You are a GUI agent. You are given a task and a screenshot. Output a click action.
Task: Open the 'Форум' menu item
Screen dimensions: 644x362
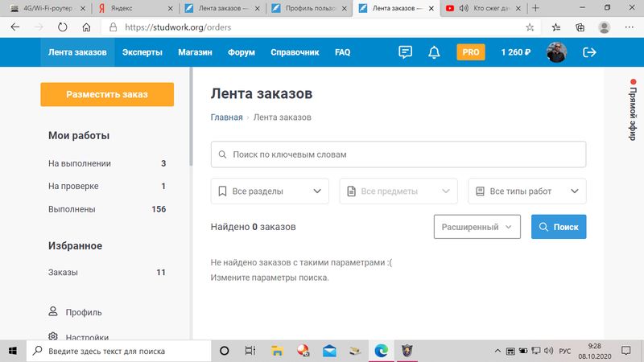[241, 52]
